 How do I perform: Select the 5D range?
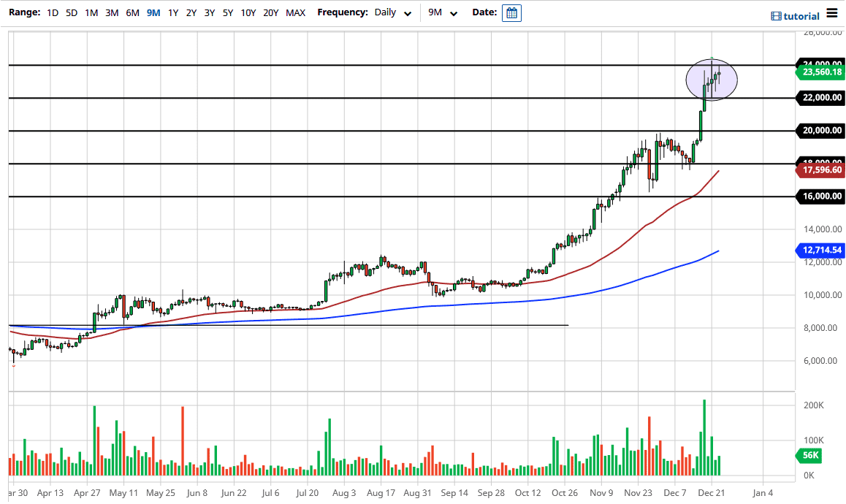[72, 12]
